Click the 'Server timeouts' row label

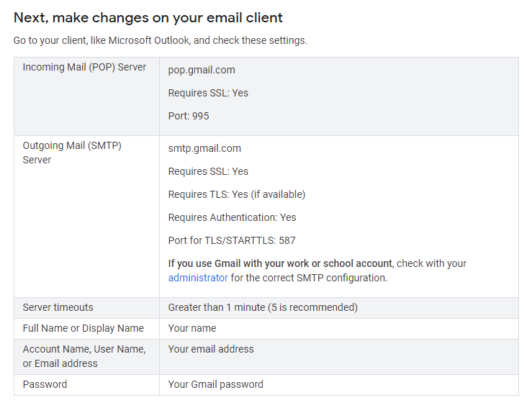tap(58, 307)
